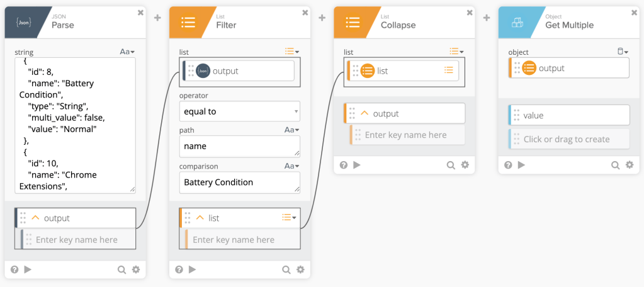Screen dimensions: 644x287
Task: Run the JSON Parse card with play icon
Action: 27,269
